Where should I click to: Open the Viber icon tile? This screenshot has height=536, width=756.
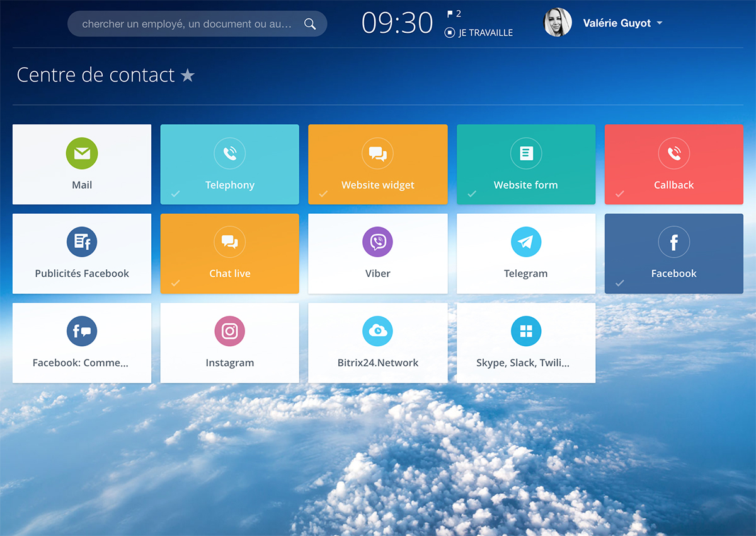tap(377, 242)
